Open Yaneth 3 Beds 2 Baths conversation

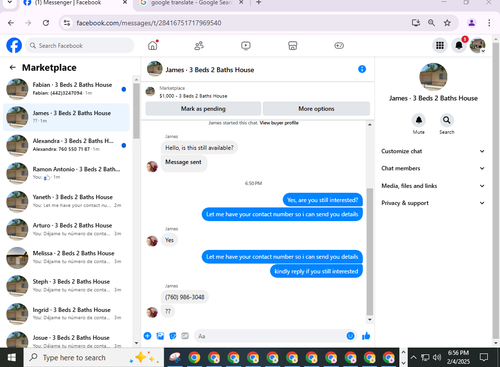66,201
